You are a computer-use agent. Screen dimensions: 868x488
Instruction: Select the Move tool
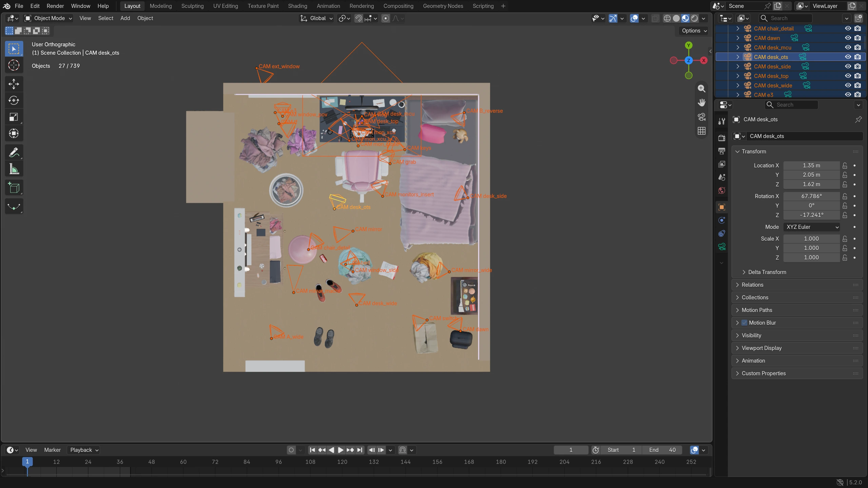pos(14,84)
